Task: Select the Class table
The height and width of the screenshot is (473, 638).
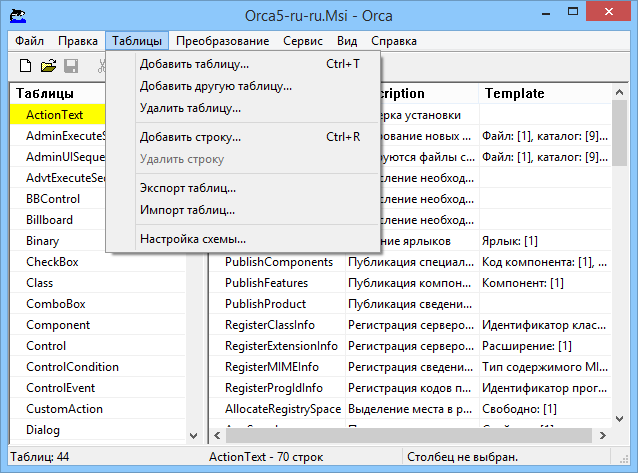Action: [x=98, y=283]
